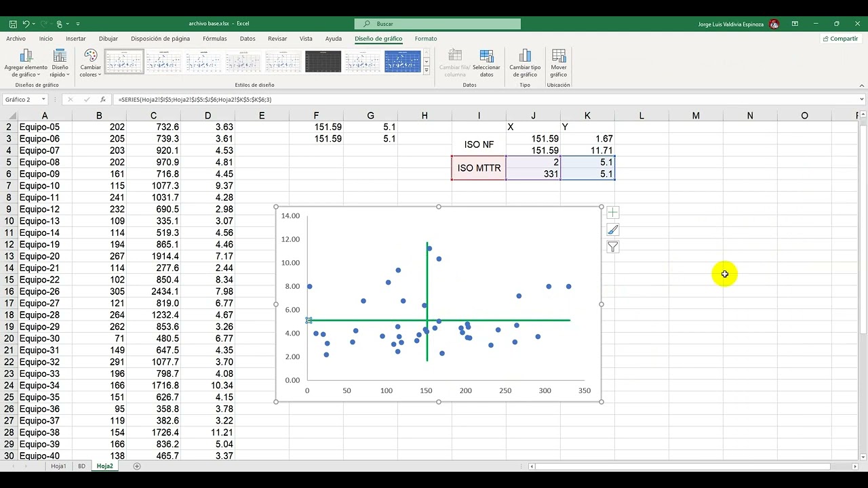Viewport: 868px width, 488px height.
Task: Switch to the Vista tab
Action: [306, 39]
